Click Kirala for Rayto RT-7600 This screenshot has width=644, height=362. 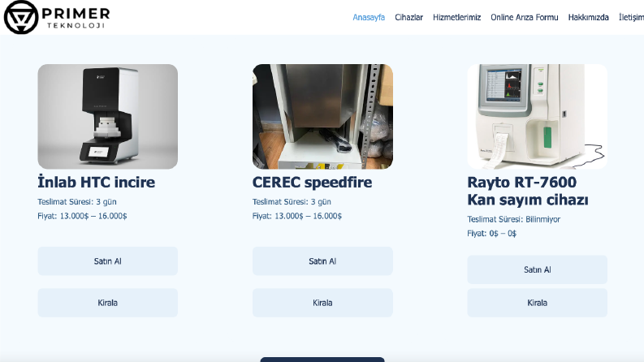[x=538, y=303]
